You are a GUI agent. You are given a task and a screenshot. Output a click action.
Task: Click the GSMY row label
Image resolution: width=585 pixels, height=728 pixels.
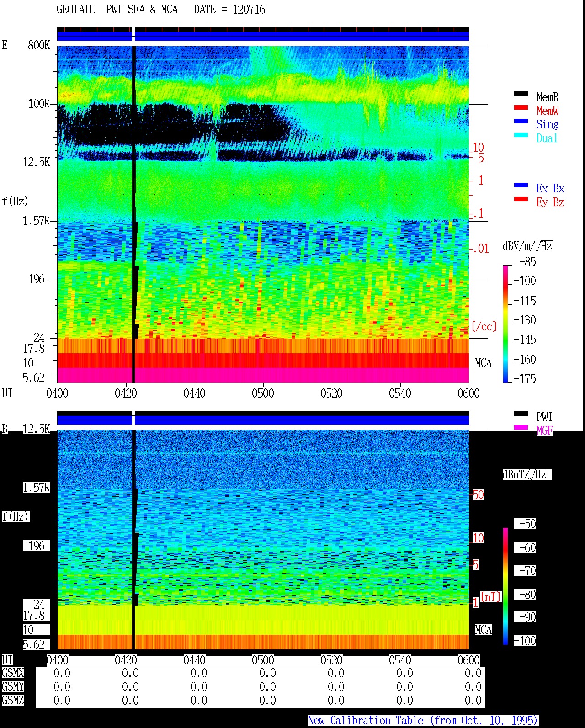[x=13, y=687]
